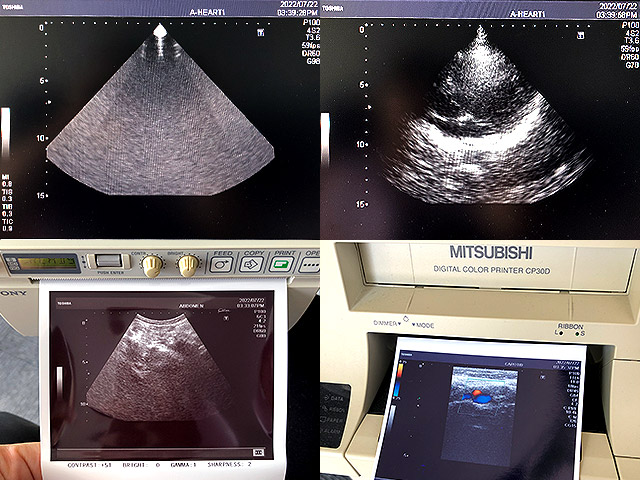The width and height of the screenshot is (640, 480).
Task: Click the RIBBON L indicator dot
Action: click(x=562, y=333)
